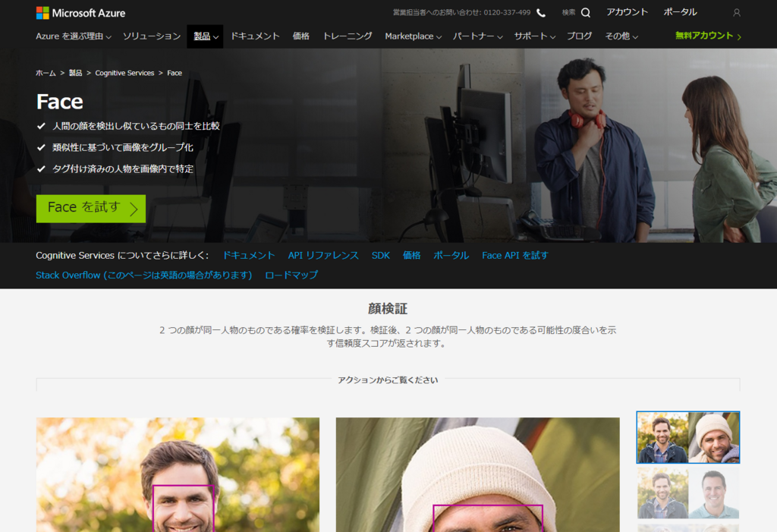
Task: Select the highlighted two-men sample thumbnail
Action: 687,437
